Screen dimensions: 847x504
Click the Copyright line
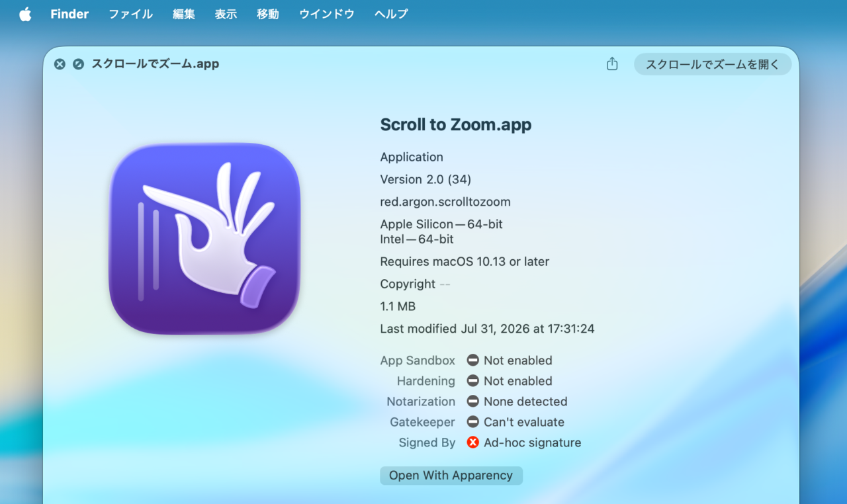[415, 284]
